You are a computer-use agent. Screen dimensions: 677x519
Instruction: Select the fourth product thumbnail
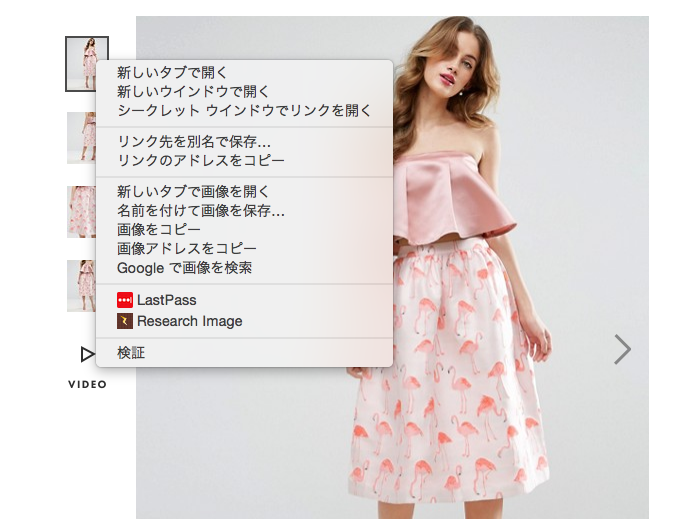[x=81, y=286]
